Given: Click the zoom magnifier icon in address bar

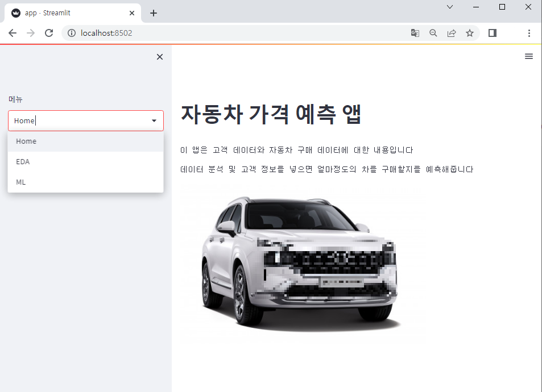Looking at the screenshot, I should coord(433,33).
